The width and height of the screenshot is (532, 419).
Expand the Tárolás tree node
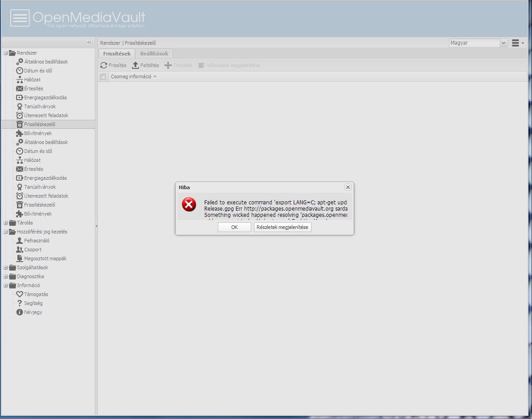[6, 223]
